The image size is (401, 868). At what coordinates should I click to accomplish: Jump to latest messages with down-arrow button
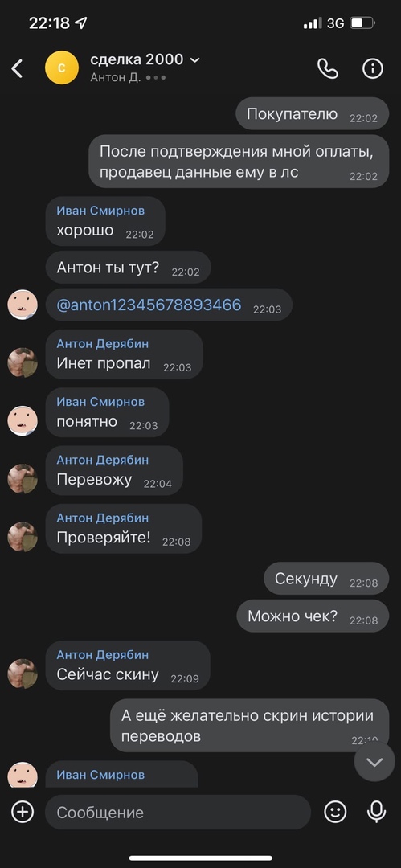[374, 762]
